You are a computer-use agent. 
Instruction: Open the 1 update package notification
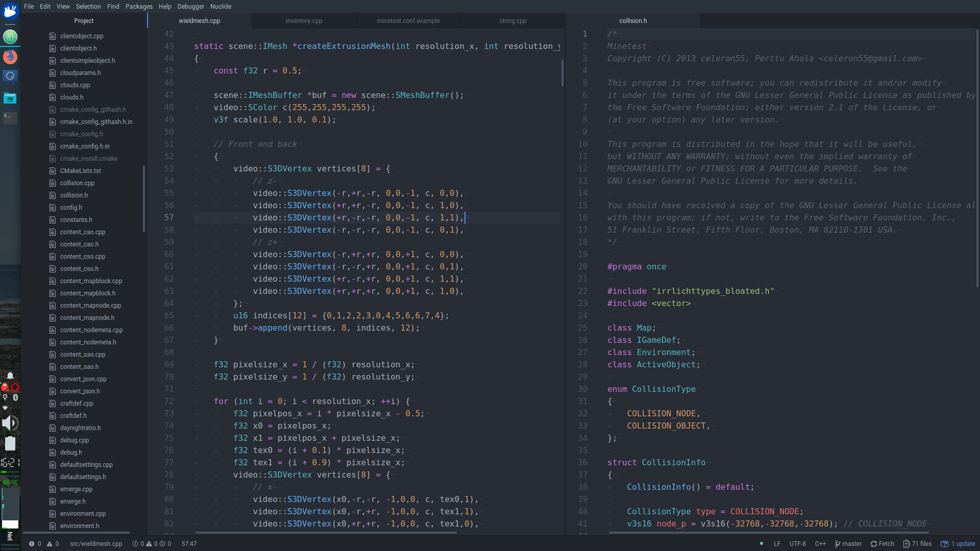pyautogui.click(x=959, y=544)
